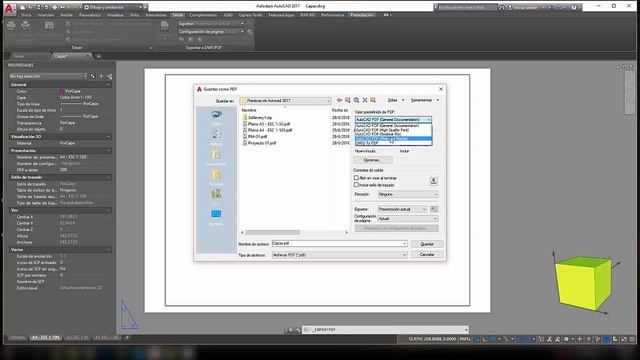The image size is (640, 360).
Task: Click the select window icon beside Exportar dropdown
Action: point(434,209)
